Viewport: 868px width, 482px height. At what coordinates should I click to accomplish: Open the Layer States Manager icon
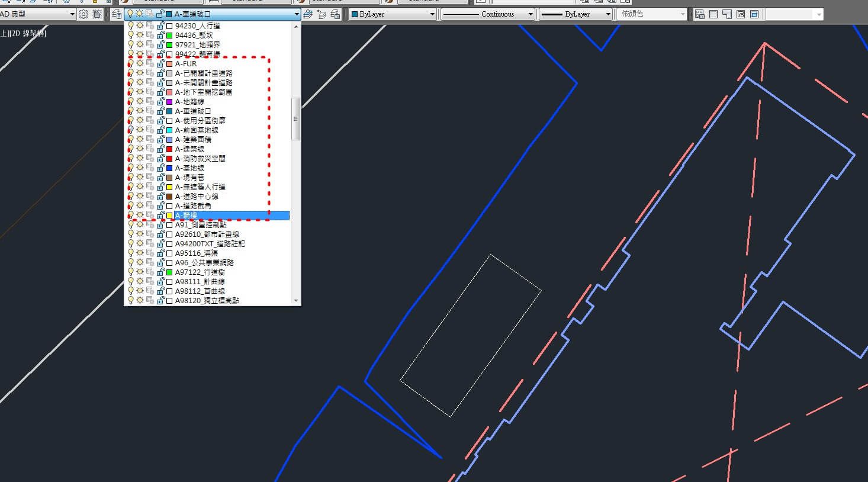click(335, 14)
